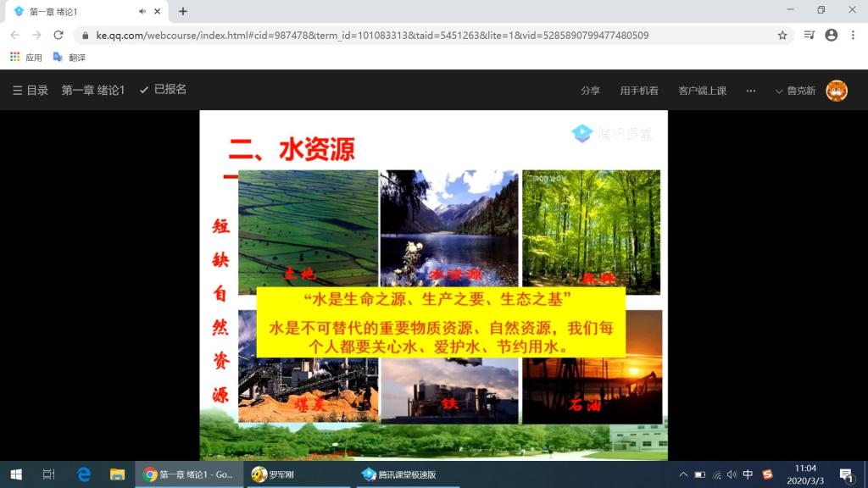This screenshot has width=868, height=488.
Task: Reload the page with the refresh icon
Action: [58, 36]
